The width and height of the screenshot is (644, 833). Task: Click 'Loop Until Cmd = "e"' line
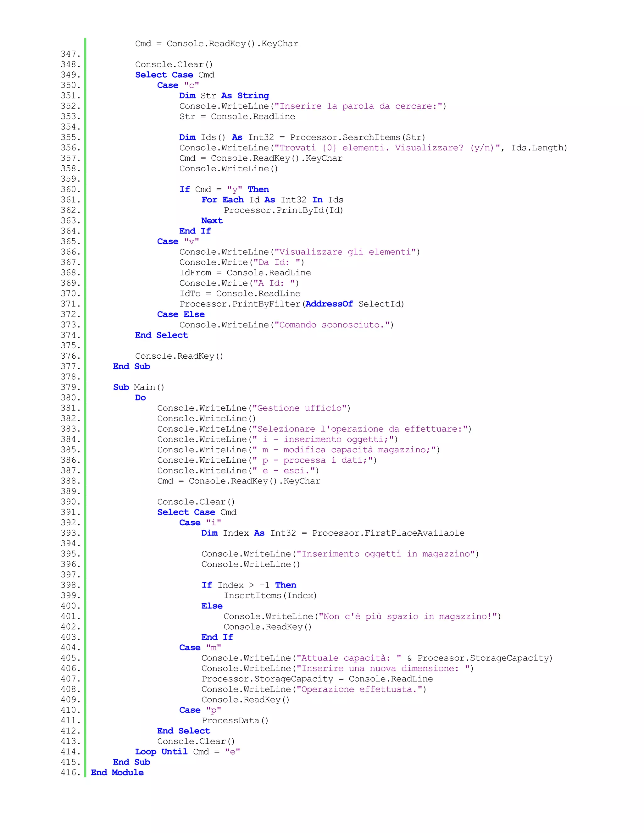coord(188,752)
